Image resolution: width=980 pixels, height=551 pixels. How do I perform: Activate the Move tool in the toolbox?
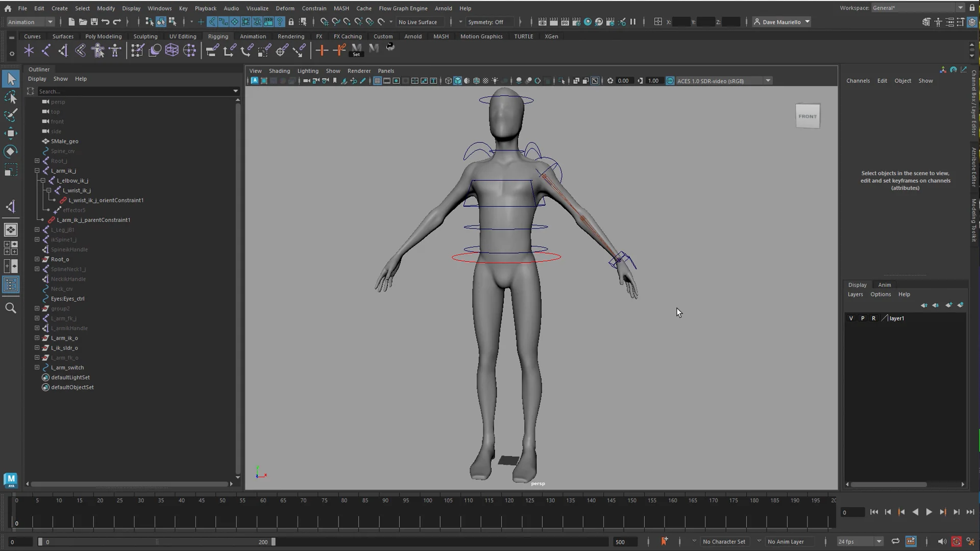click(x=11, y=133)
